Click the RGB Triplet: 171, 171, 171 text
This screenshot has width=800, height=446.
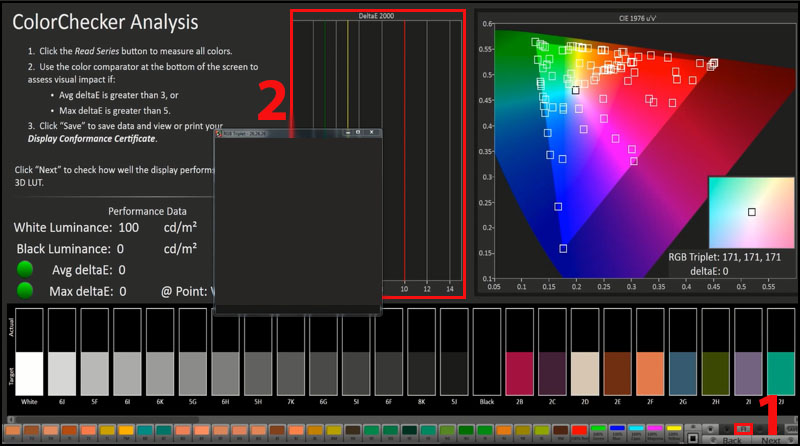coord(724,257)
